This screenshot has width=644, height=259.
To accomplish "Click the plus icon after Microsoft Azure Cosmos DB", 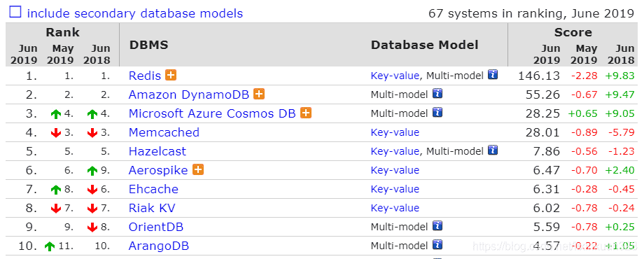I will coord(306,113).
